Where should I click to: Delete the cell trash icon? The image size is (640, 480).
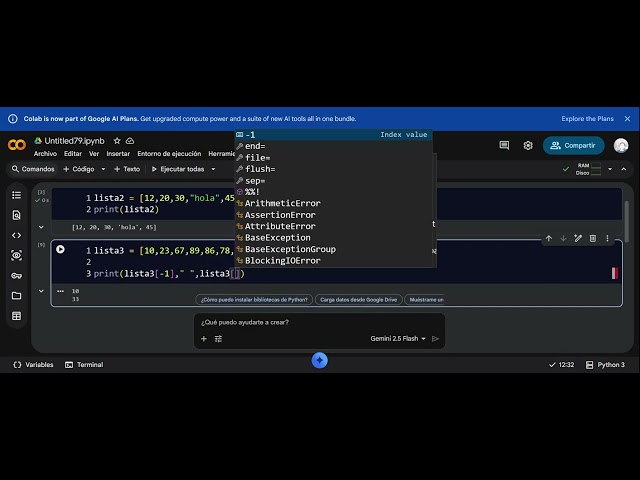593,238
